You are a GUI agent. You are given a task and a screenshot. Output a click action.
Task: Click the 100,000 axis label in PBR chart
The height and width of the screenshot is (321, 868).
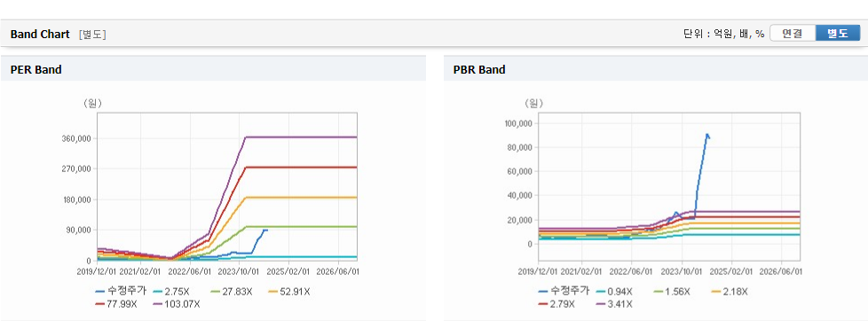click(x=517, y=123)
